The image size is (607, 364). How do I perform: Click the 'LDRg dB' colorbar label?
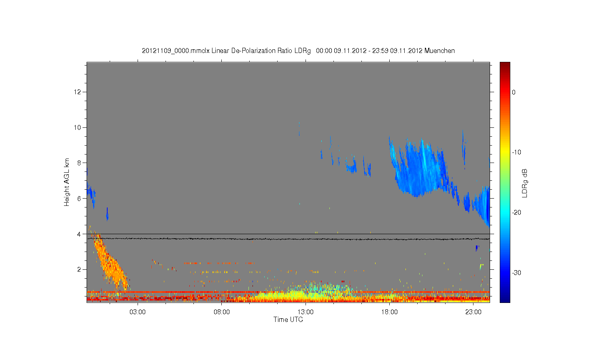click(x=525, y=183)
